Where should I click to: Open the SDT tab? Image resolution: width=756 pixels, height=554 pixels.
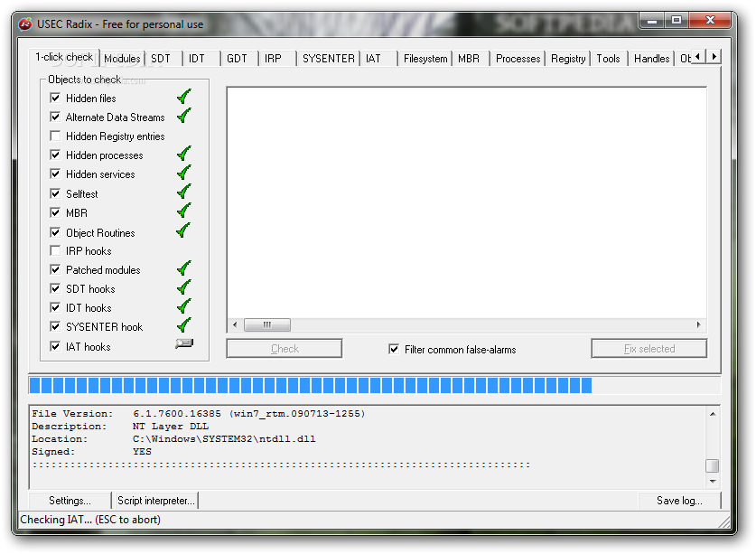pyautogui.click(x=161, y=59)
